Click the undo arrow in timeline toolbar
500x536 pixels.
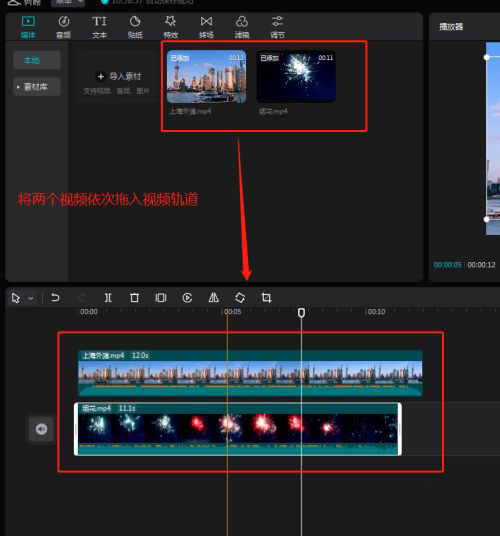point(55,298)
